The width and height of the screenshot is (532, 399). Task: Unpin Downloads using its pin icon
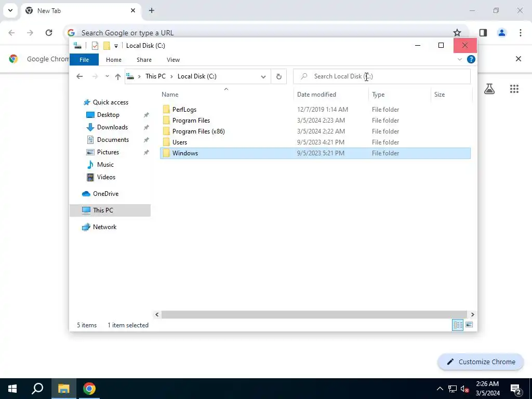[146, 128]
